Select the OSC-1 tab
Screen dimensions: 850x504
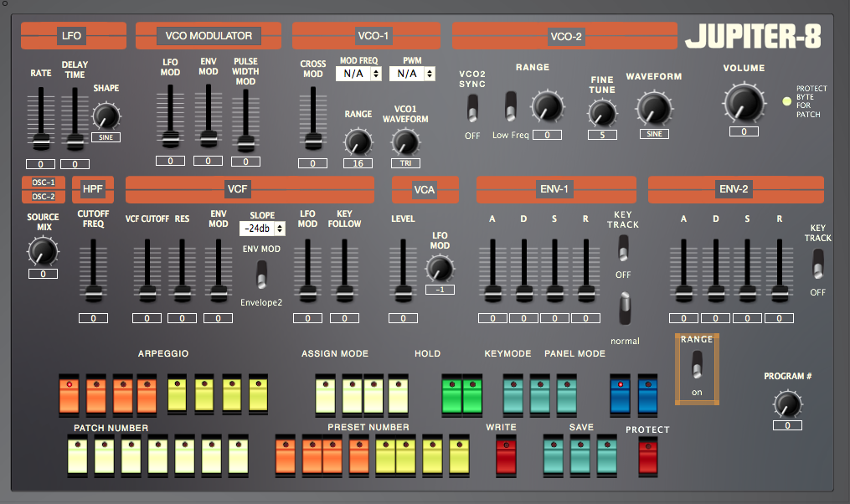coord(44,183)
